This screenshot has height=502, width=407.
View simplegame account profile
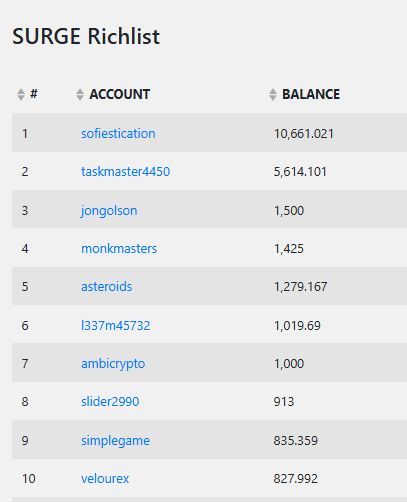tap(115, 441)
